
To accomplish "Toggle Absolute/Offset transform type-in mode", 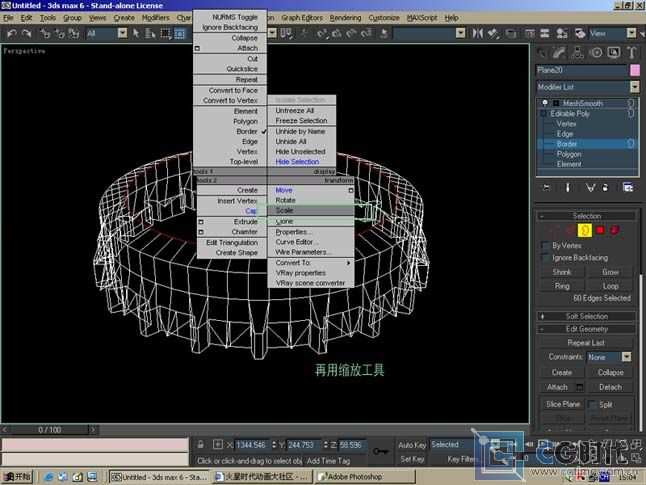I will [218, 445].
